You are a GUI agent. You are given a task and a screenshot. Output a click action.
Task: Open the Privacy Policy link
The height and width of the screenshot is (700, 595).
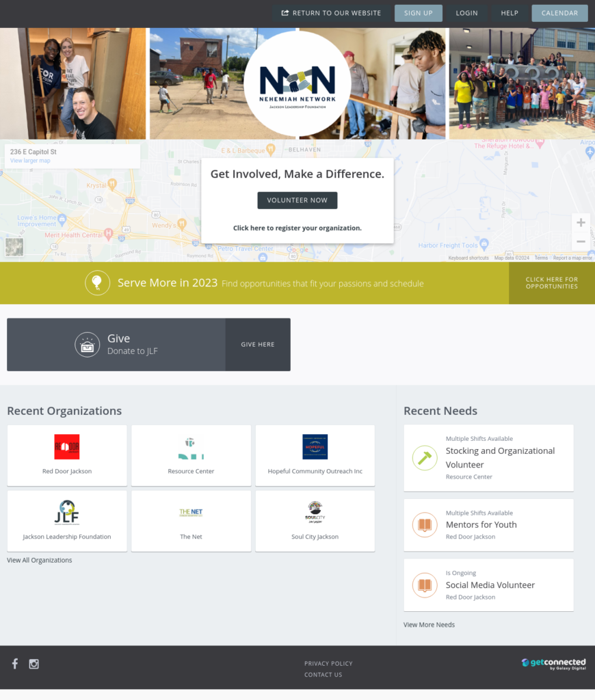328,664
